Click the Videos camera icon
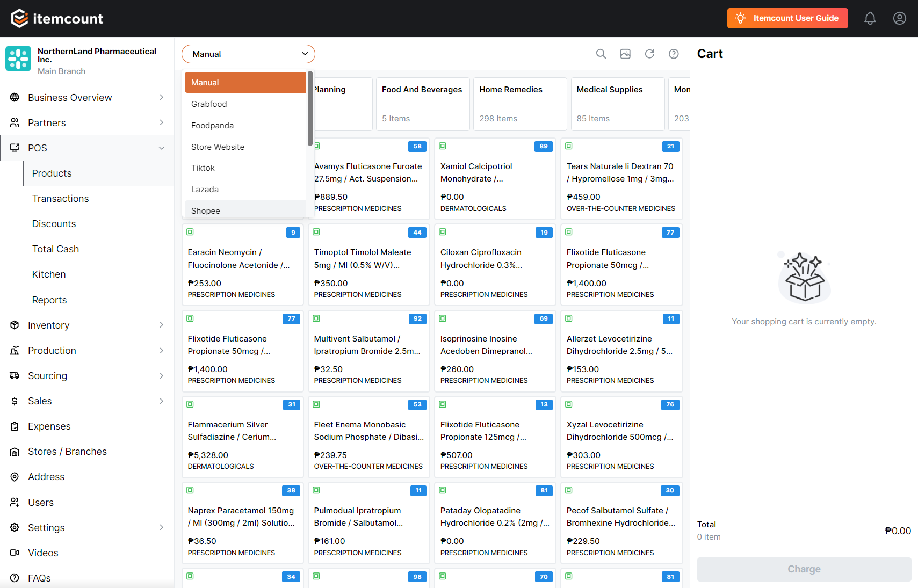 point(15,553)
